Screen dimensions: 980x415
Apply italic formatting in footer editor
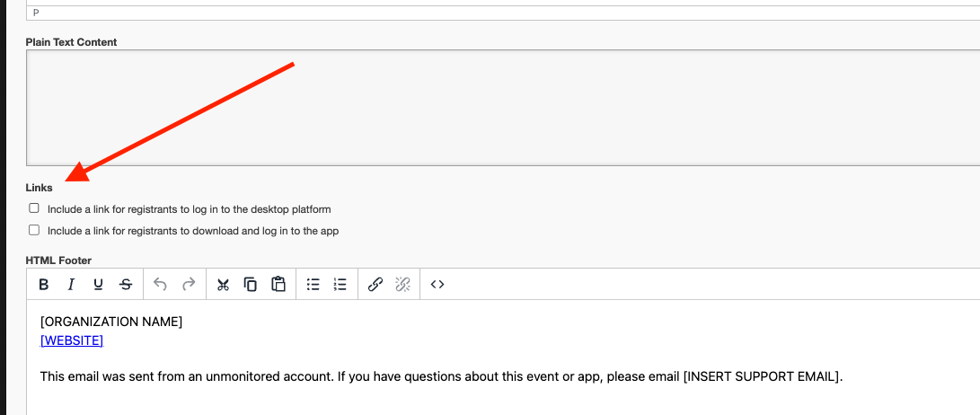[70, 285]
